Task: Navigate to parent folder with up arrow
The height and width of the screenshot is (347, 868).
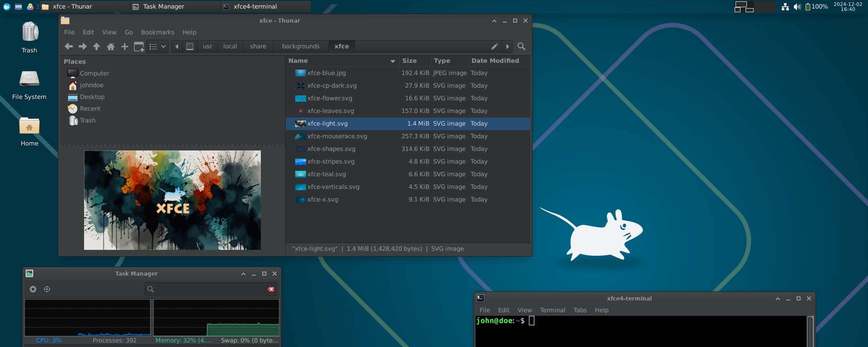Action: coord(97,47)
